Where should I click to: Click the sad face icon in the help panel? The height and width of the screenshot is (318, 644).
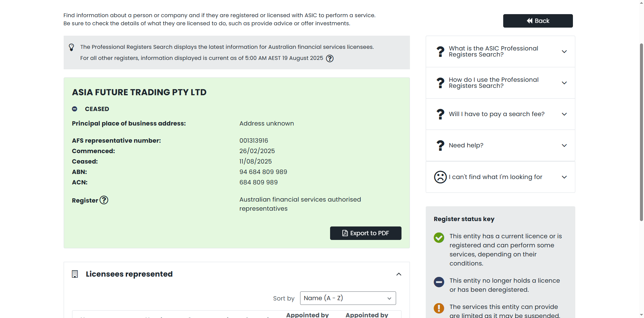(x=440, y=177)
